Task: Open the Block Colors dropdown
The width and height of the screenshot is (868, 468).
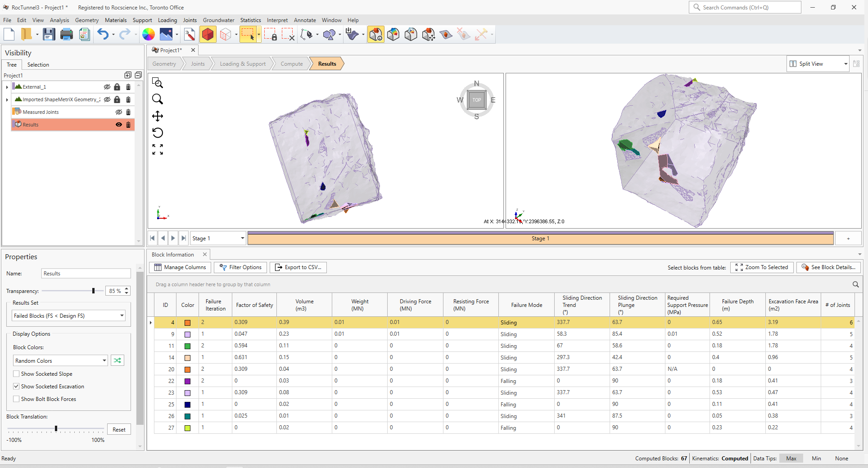Action: coord(60,361)
